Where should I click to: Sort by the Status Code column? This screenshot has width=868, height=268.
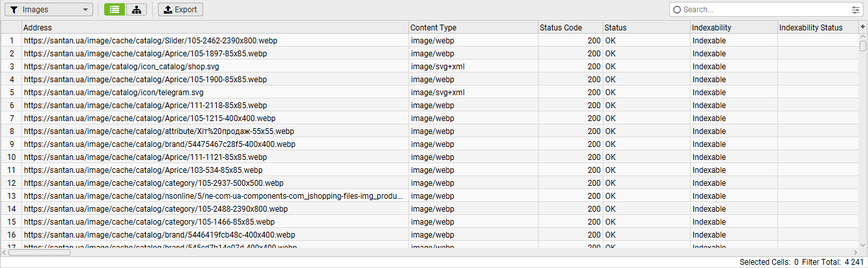click(x=570, y=28)
